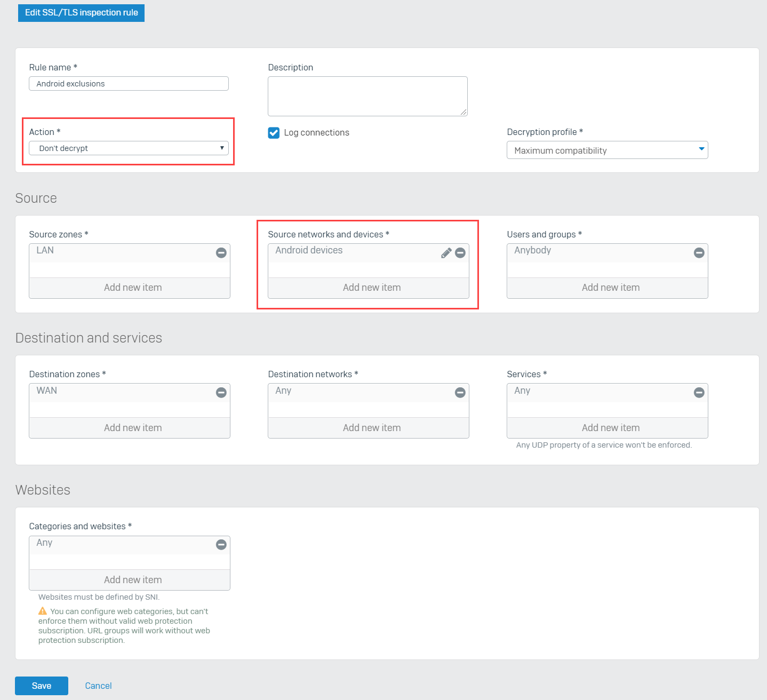Open the Action dropdown showing Don't decrypt
The width and height of the screenshot is (767, 700).
click(x=129, y=148)
